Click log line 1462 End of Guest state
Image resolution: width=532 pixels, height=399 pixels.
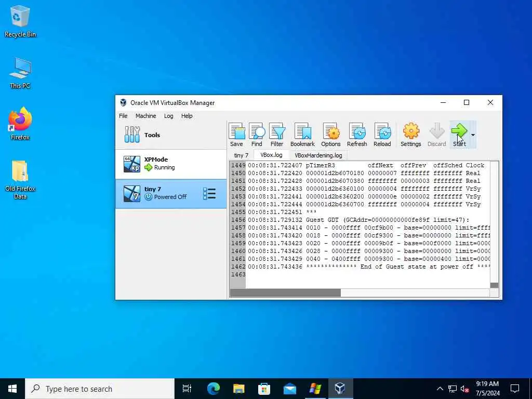[x=398, y=267]
